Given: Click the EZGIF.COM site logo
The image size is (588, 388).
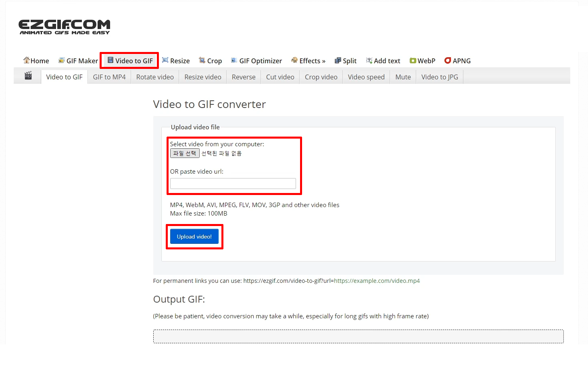Looking at the screenshot, I should (65, 27).
